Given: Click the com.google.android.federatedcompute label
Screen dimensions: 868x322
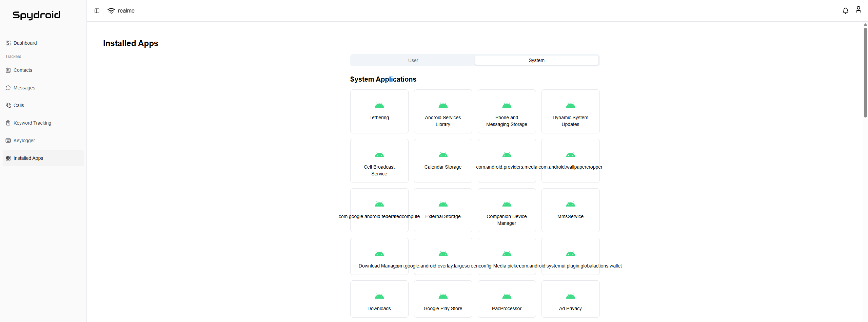Looking at the screenshot, I should (x=379, y=216).
